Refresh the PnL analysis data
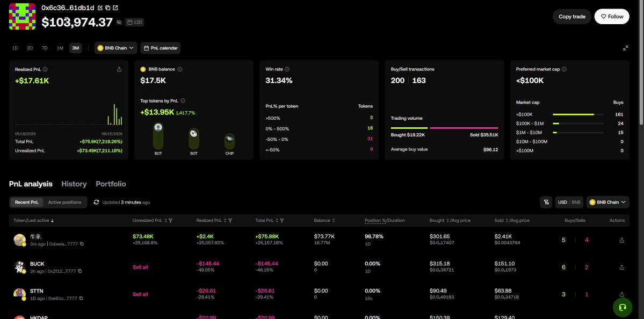 tap(97, 202)
